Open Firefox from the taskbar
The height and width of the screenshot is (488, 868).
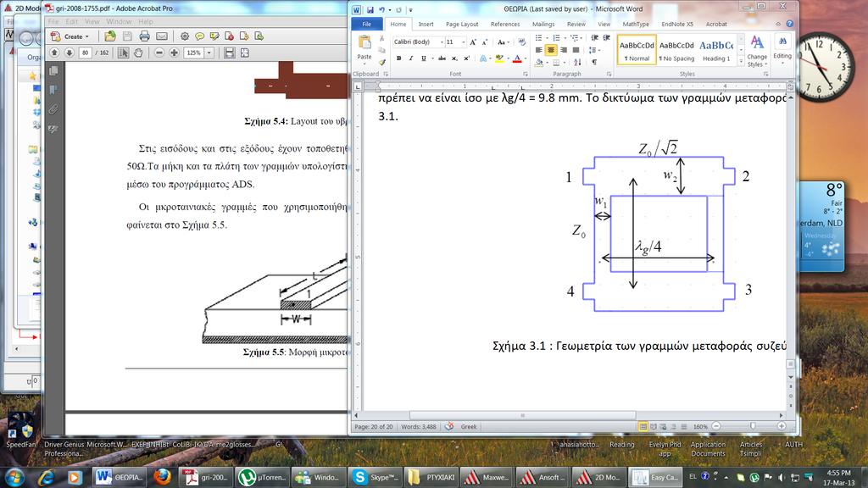click(162, 476)
